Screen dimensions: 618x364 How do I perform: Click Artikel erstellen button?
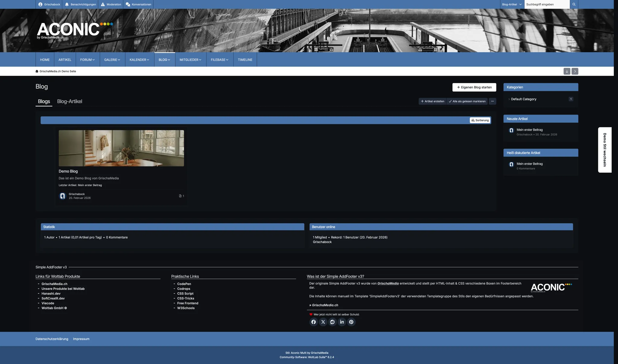coord(432,101)
